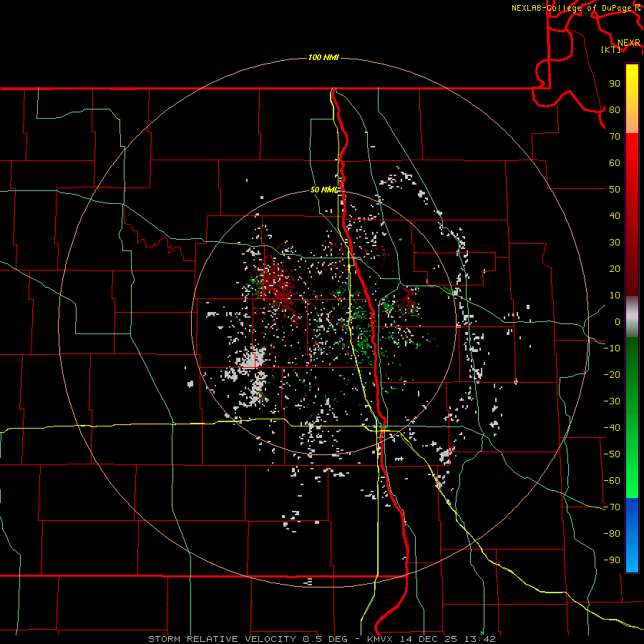Click the 80 value on the velocity scale
644x644 pixels.
click(x=615, y=109)
